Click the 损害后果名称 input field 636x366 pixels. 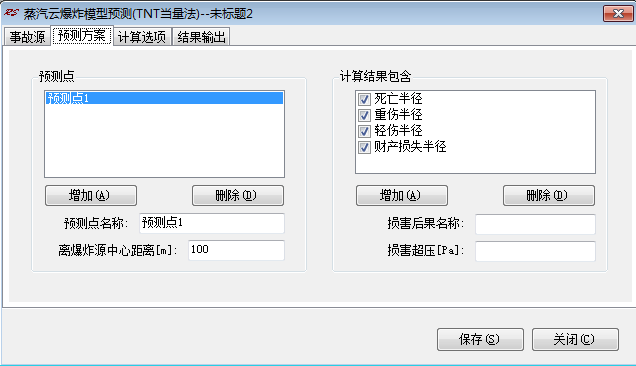(x=535, y=224)
